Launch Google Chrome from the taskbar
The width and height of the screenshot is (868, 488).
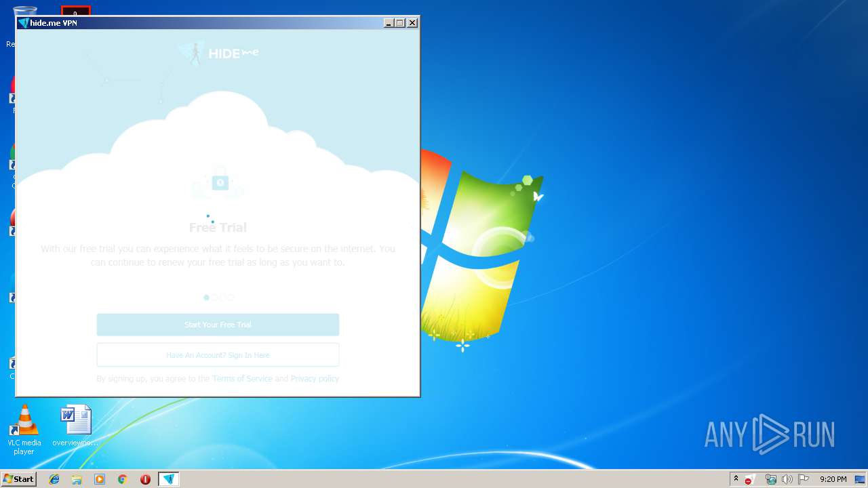tap(123, 479)
